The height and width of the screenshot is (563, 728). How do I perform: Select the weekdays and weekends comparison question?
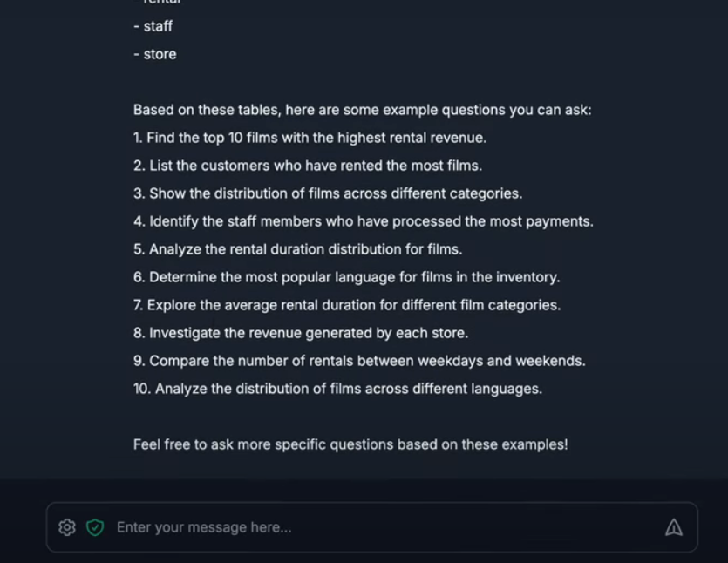(359, 361)
